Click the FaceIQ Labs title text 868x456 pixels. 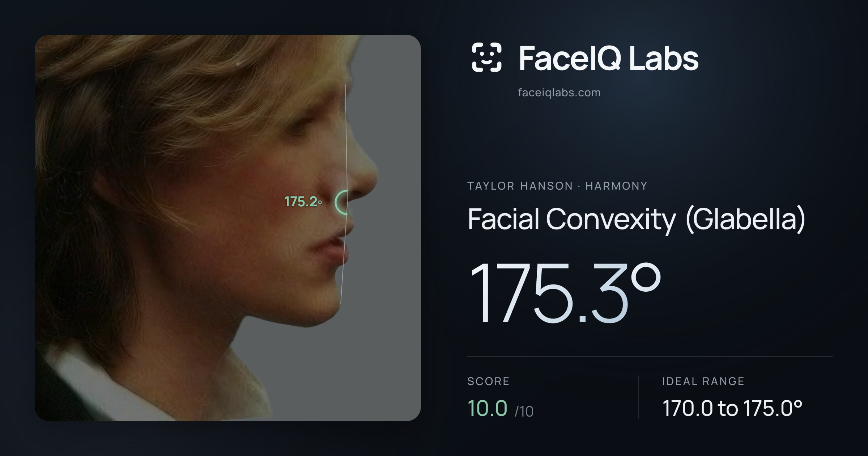point(609,58)
